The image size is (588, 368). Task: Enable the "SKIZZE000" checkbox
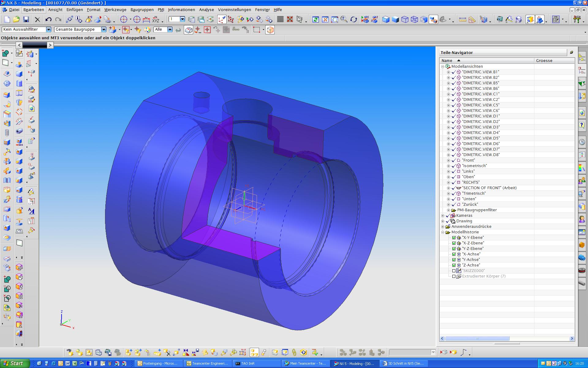[x=454, y=271]
